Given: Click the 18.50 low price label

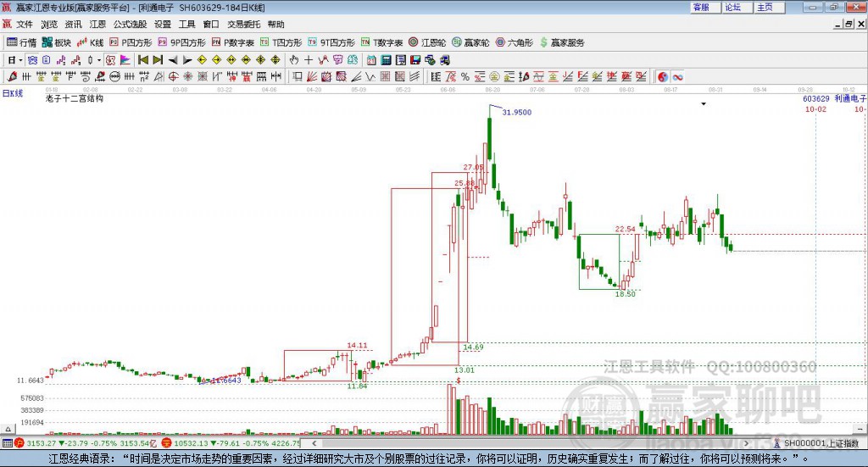Looking at the screenshot, I should click(x=625, y=294).
